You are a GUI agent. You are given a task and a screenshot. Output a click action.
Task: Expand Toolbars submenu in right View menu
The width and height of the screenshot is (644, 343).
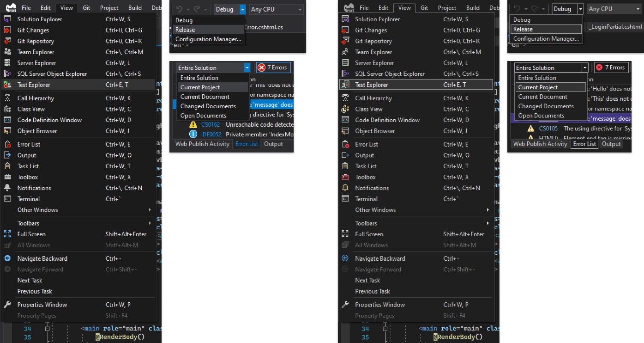(x=416, y=223)
